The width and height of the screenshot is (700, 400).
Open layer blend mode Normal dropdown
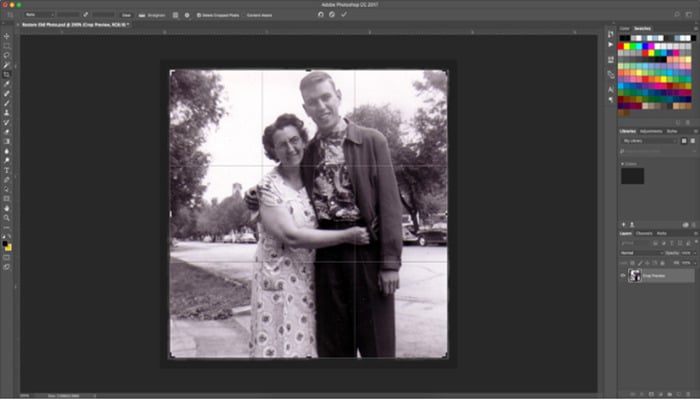(642, 253)
